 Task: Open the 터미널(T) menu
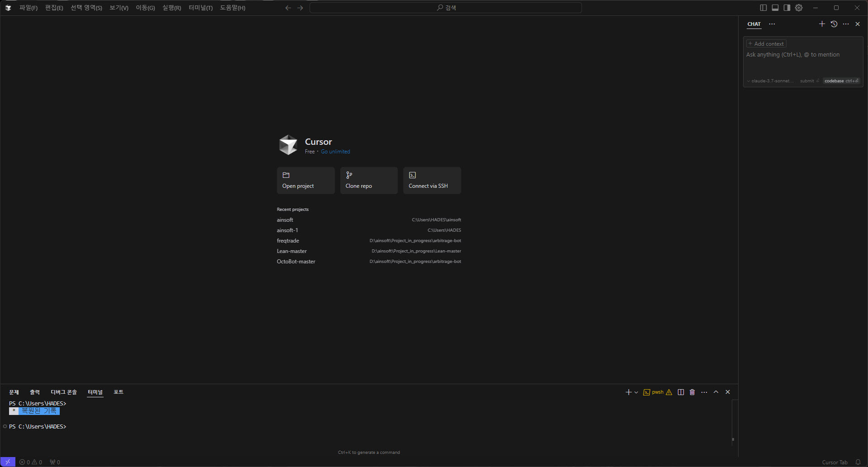200,8
